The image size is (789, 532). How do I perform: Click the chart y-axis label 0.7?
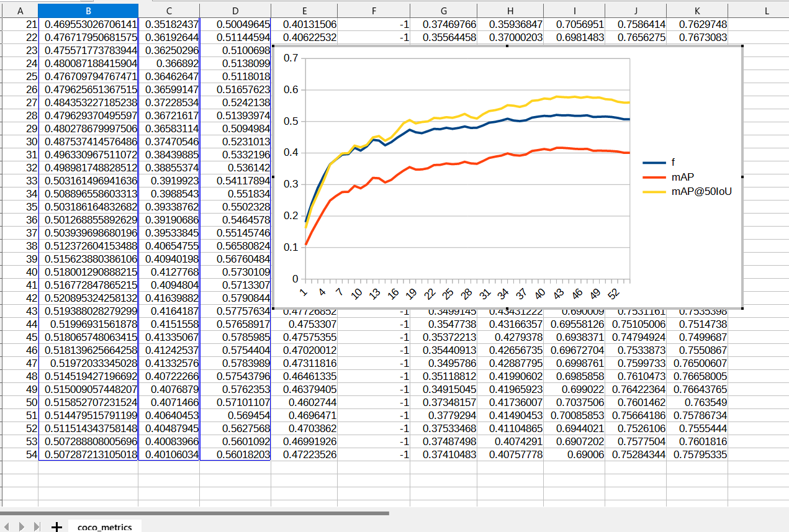[x=291, y=58]
